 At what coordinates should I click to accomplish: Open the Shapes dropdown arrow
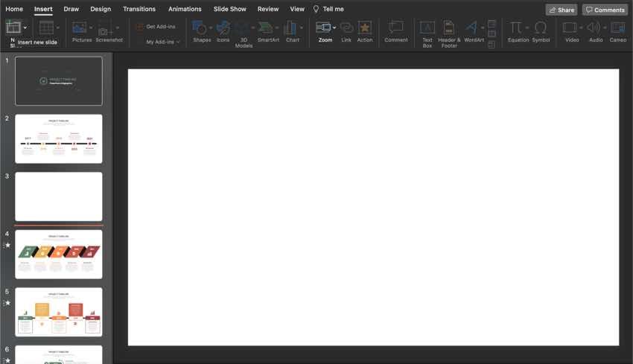[211, 28]
